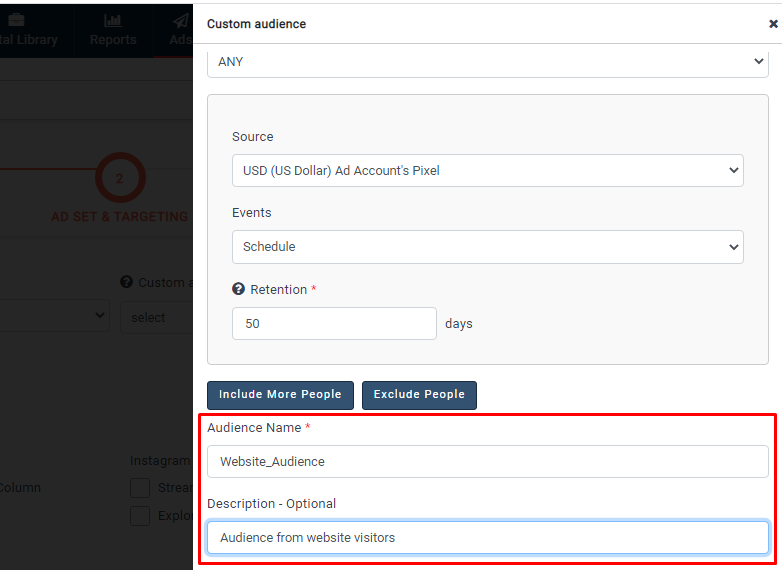This screenshot has height=570, width=782.
Task: Open the ANY condition dropdown
Action: (x=487, y=62)
